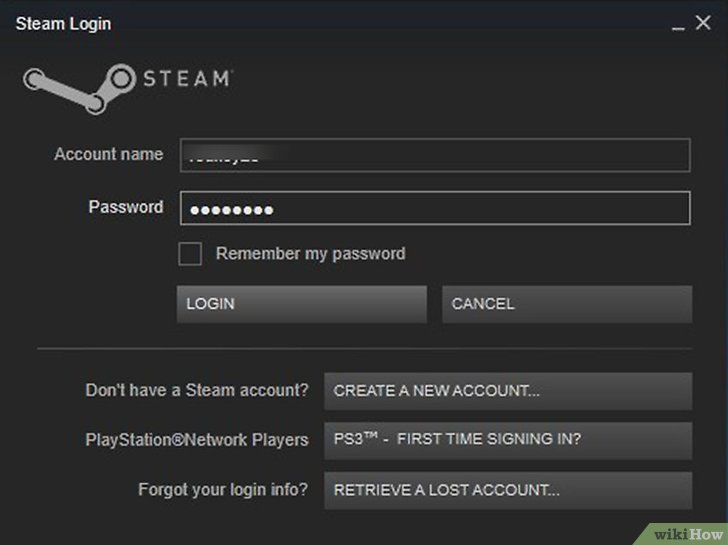Viewport: 728px width, 545px height.
Task: Click the STEAM wordmark text
Action: tap(189, 78)
